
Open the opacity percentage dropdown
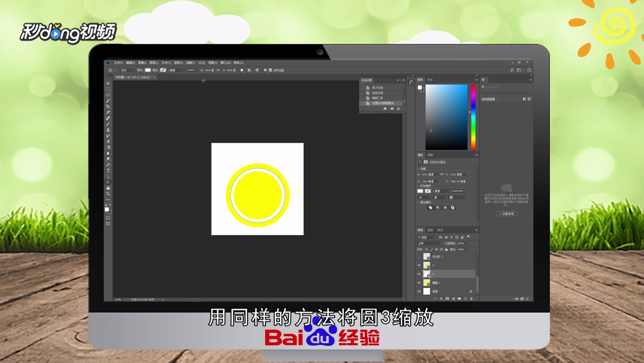pyautogui.click(x=467, y=244)
